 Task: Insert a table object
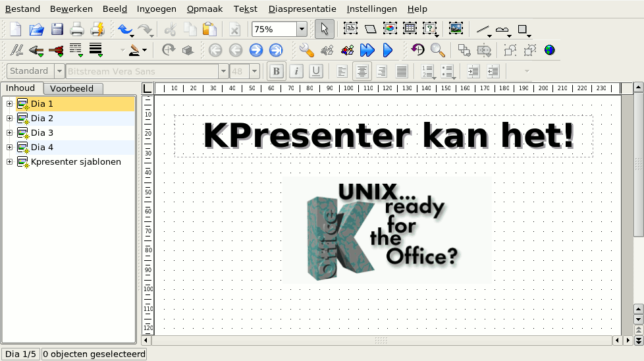pos(410,29)
